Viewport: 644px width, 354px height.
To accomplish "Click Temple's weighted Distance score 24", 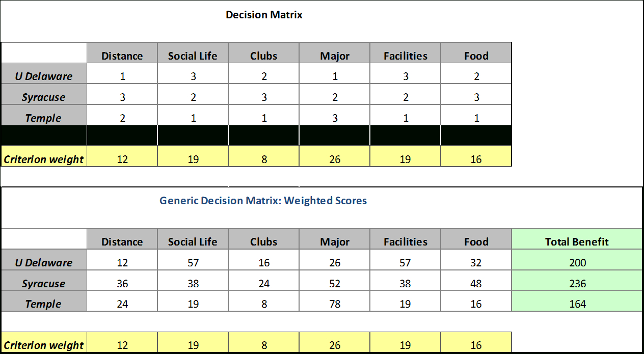I will [122, 304].
